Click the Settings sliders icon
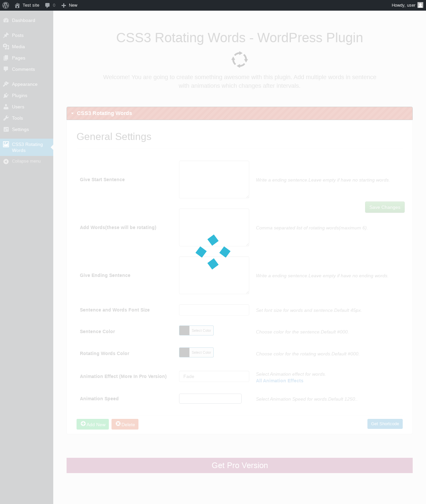 click(x=6, y=129)
